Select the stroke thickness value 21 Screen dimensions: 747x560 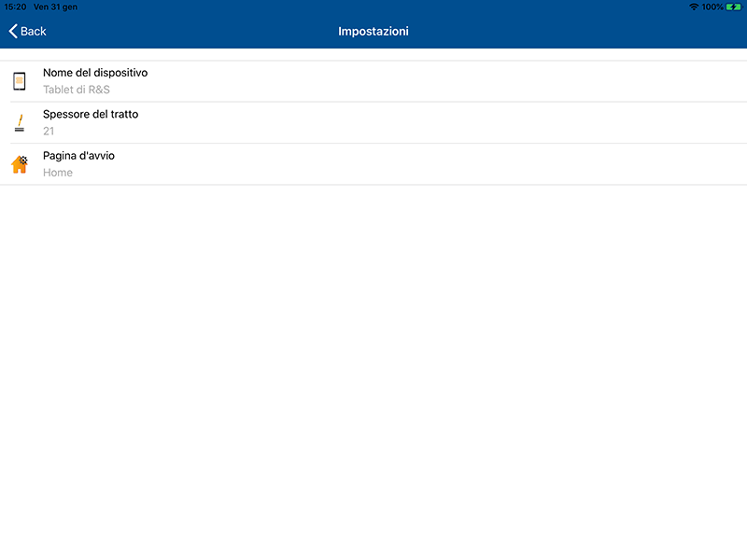pyautogui.click(x=49, y=132)
